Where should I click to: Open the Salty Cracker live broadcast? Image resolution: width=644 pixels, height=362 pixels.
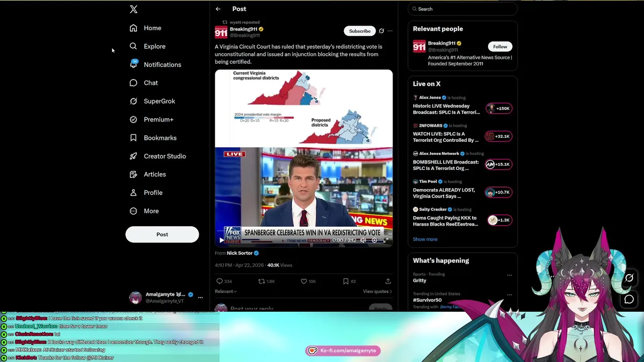pos(445,221)
